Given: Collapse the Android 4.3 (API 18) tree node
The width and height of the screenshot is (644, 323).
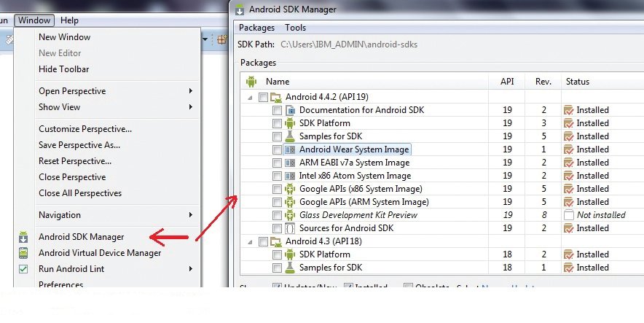Looking at the screenshot, I should click(x=251, y=241).
